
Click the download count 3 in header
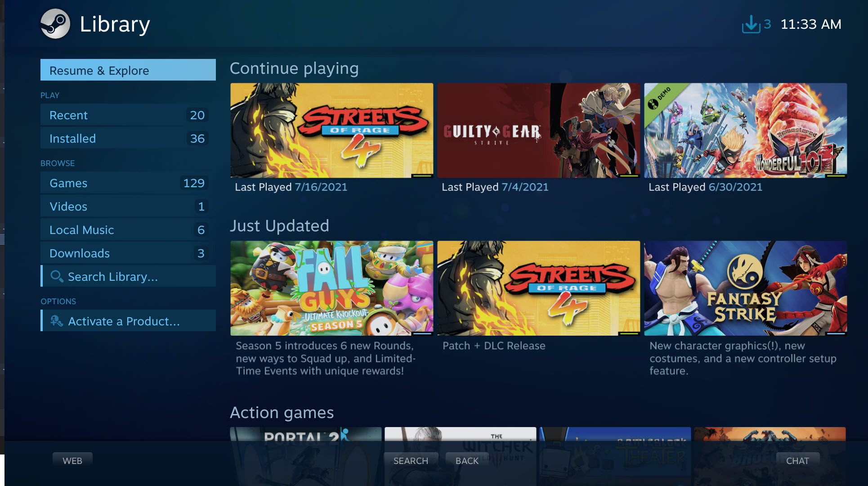point(767,24)
